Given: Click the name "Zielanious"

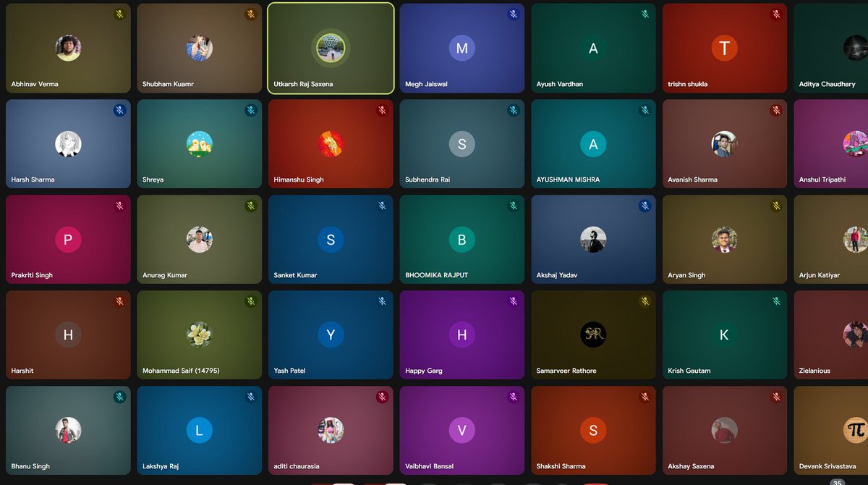Looking at the screenshot, I should [814, 371].
